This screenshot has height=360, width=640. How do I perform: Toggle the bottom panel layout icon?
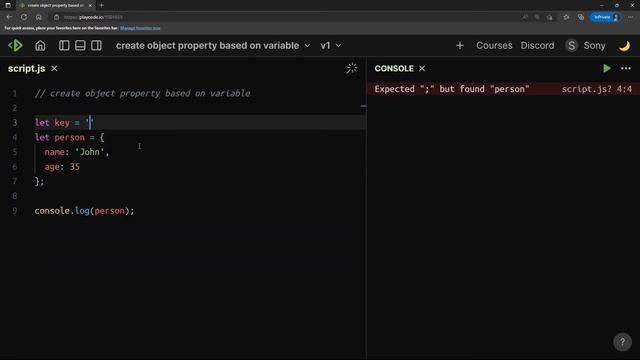pos(80,45)
